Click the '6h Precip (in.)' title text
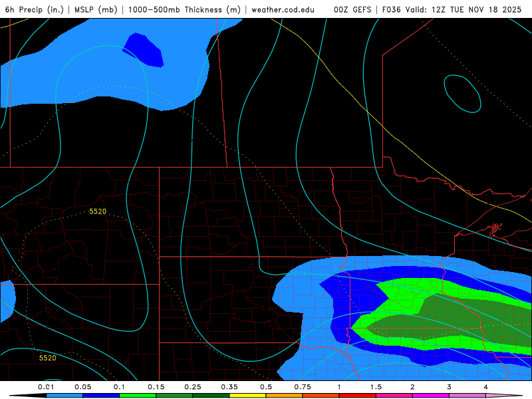This screenshot has width=532, height=399. click(35, 9)
